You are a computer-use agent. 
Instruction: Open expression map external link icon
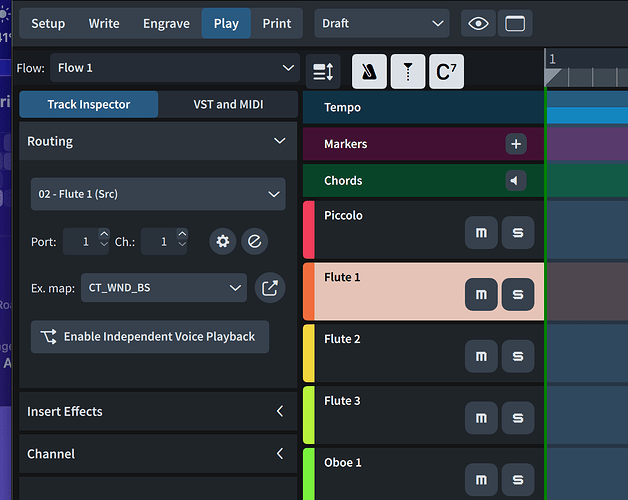(270, 288)
